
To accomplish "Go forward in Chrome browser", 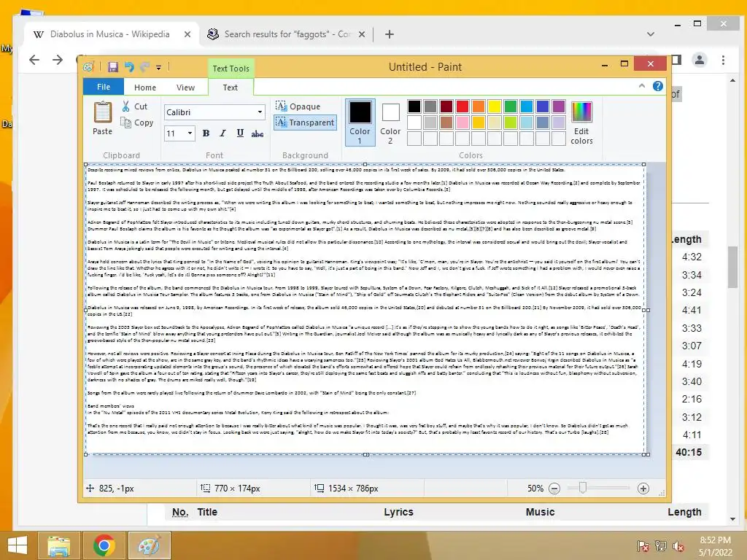I will click(x=58, y=60).
